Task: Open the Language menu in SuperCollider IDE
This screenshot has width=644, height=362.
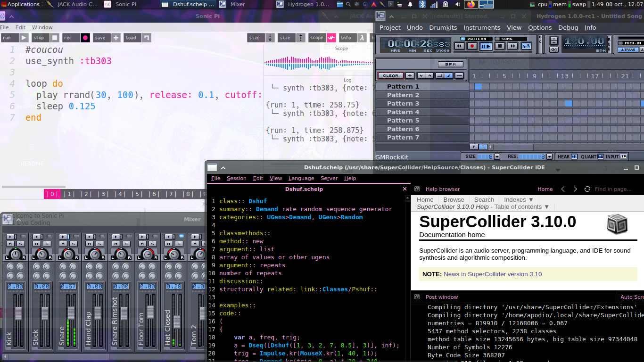Action: (x=301, y=178)
